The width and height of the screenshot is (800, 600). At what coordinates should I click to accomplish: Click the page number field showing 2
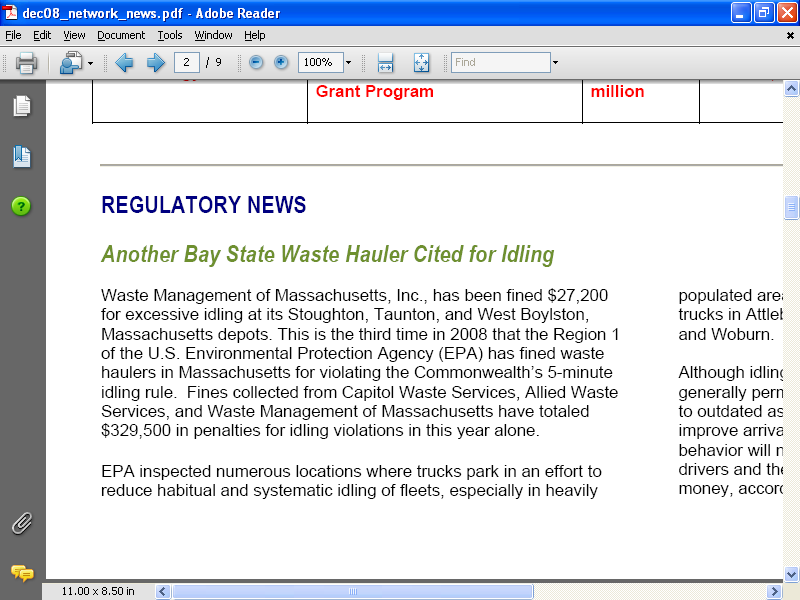tap(186, 62)
